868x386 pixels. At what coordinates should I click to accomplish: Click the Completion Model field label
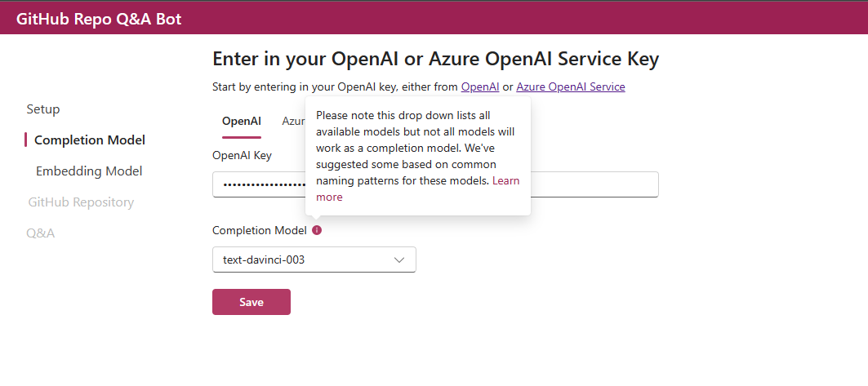[260, 231]
